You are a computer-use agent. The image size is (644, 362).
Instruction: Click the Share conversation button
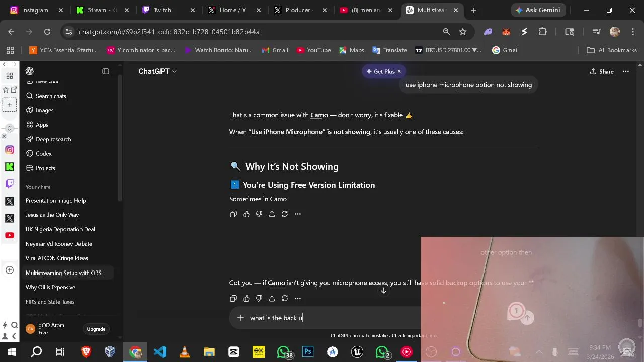click(x=602, y=71)
